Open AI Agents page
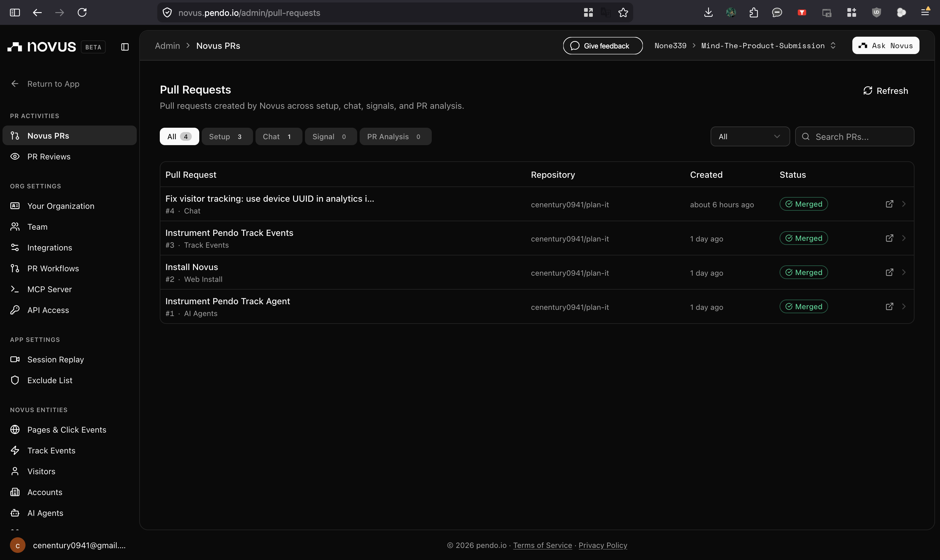 pyautogui.click(x=69, y=513)
